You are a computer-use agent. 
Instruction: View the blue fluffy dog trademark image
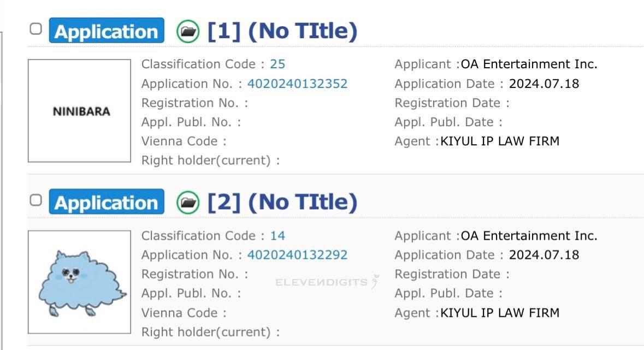click(80, 282)
